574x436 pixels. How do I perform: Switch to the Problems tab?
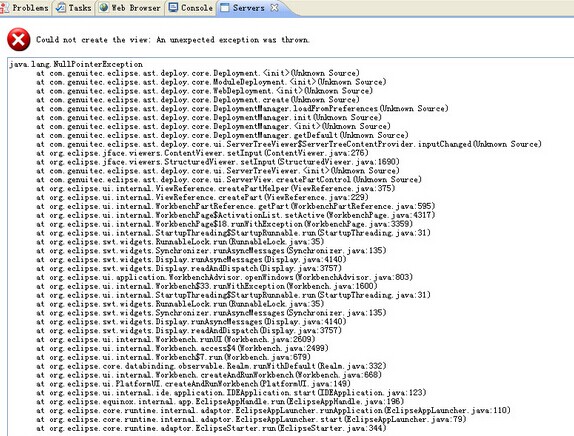click(x=25, y=7)
